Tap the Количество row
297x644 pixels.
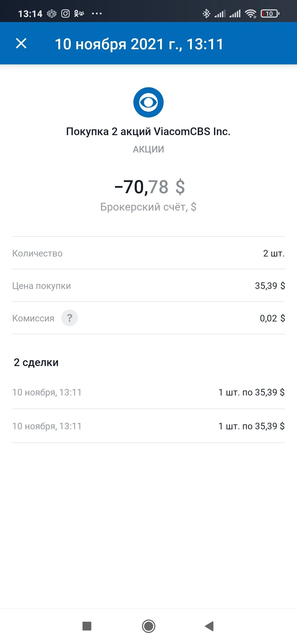[148, 253]
